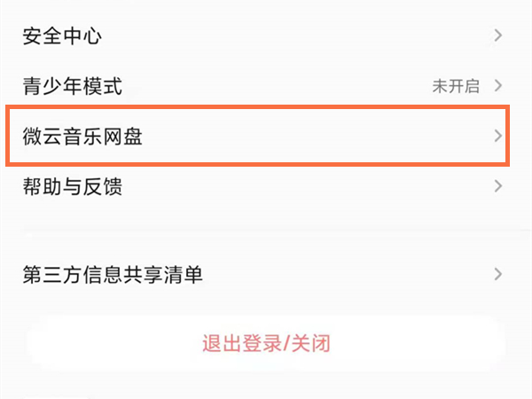Open the 安全中心 row arrow

coord(498,35)
